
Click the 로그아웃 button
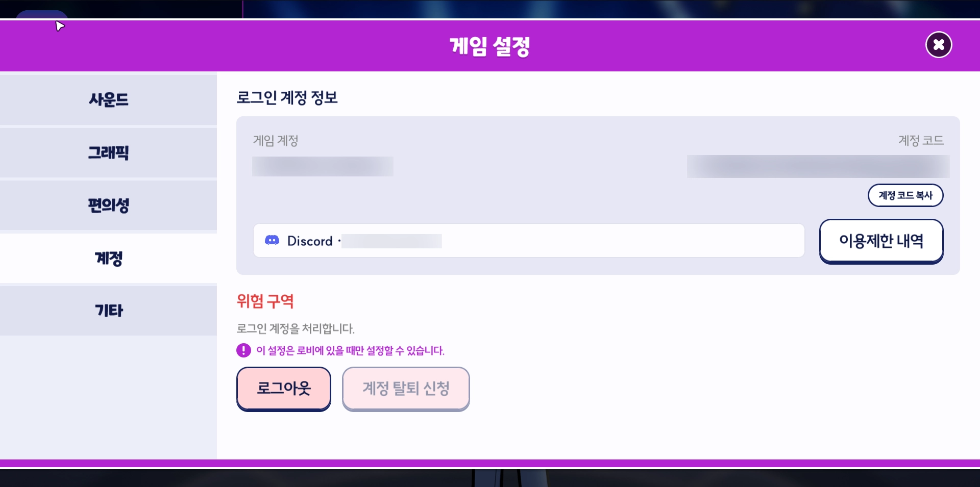pos(284,389)
